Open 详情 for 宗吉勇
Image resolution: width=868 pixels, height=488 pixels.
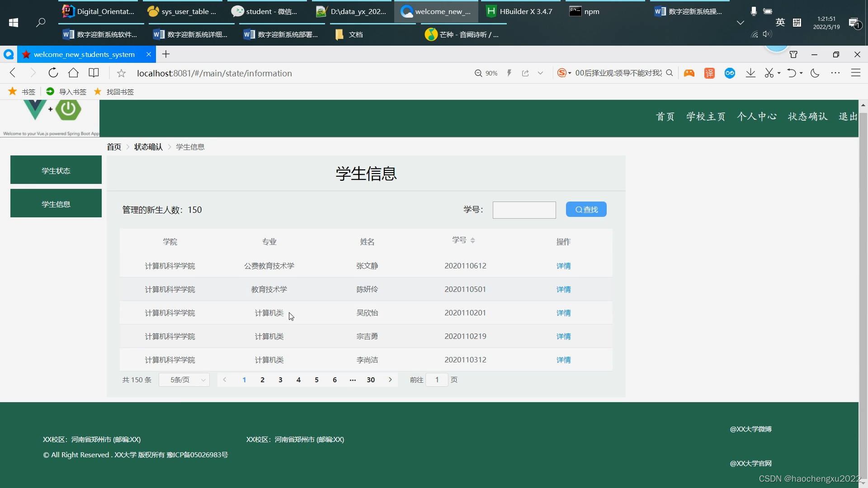pyautogui.click(x=563, y=336)
